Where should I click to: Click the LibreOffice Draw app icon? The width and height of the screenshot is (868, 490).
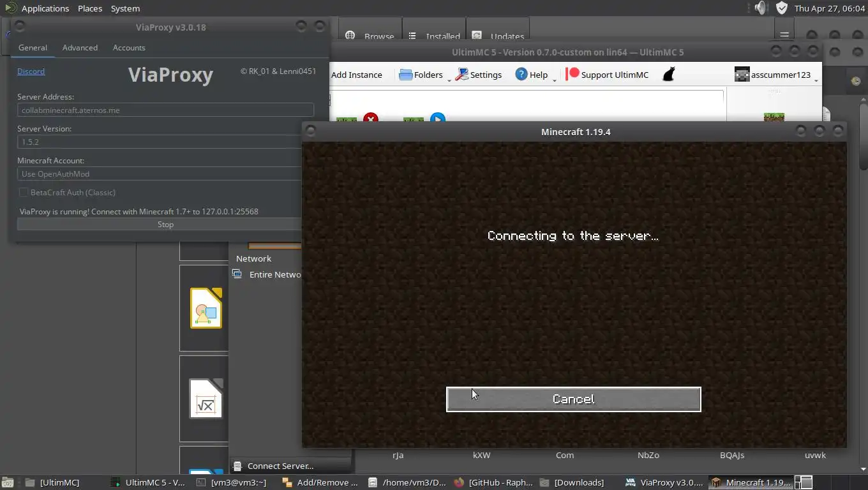coord(206,308)
